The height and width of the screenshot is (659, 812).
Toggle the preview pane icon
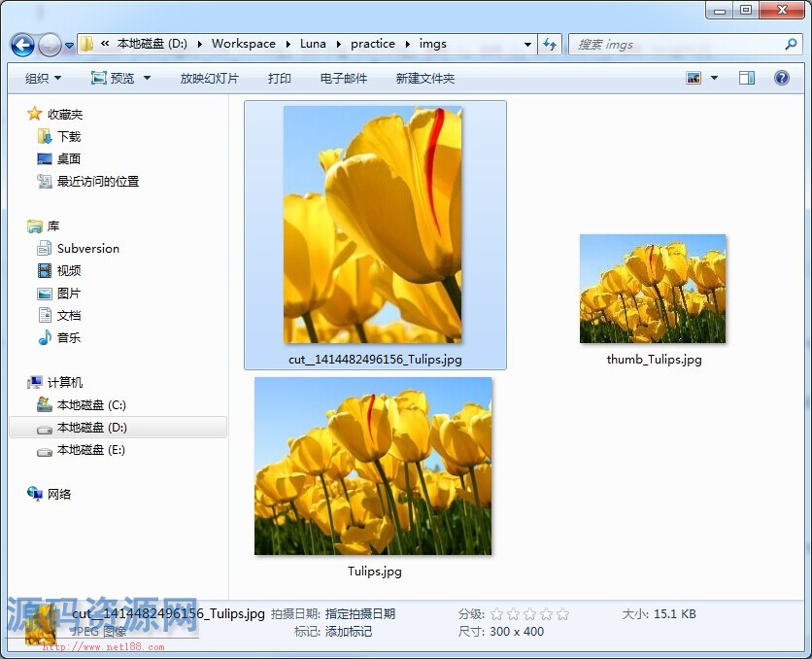pyautogui.click(x=746, y=78)
